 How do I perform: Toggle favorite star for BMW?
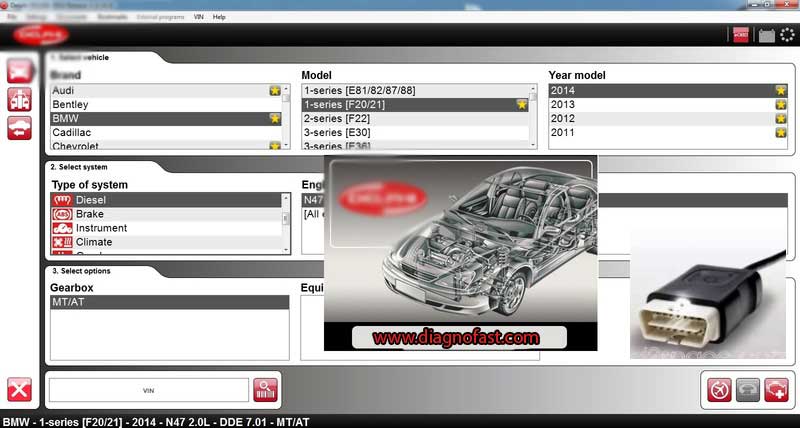click(275, 119)
